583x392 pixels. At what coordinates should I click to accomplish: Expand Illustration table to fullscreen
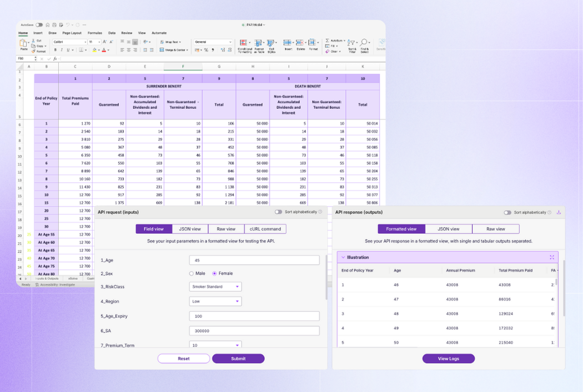tap(552, 258)
